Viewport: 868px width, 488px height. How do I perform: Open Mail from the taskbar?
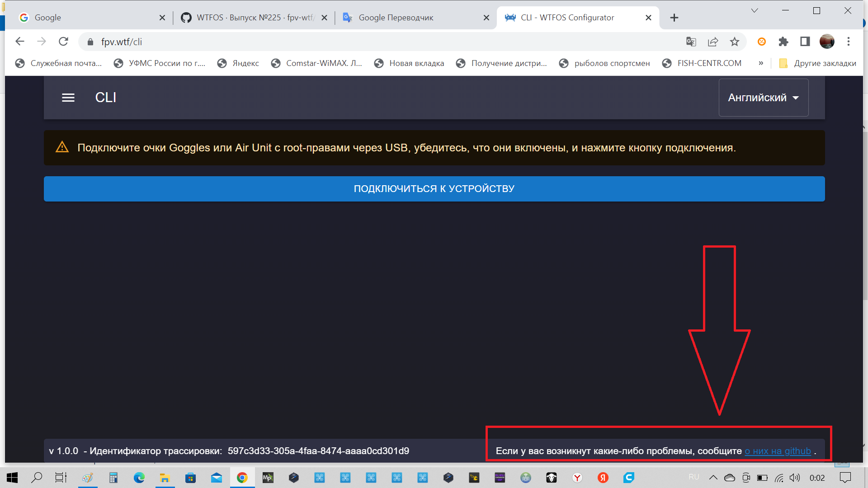point(217,478)
